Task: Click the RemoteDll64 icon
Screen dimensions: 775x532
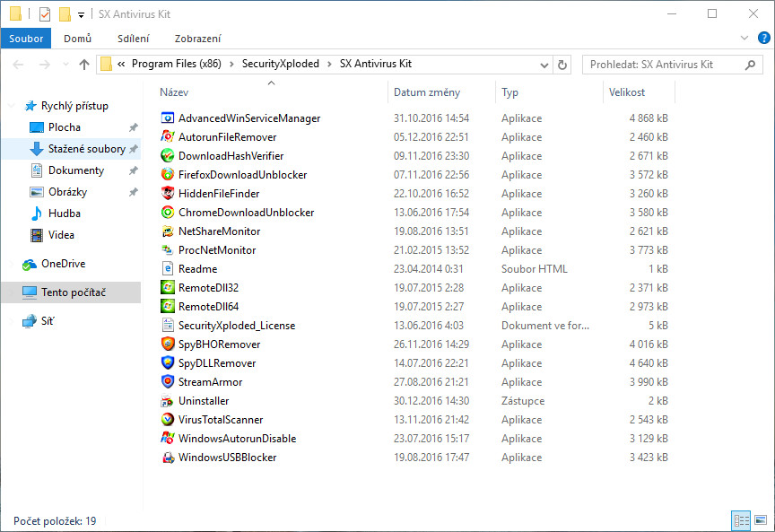Action: [x=168, y=306]
